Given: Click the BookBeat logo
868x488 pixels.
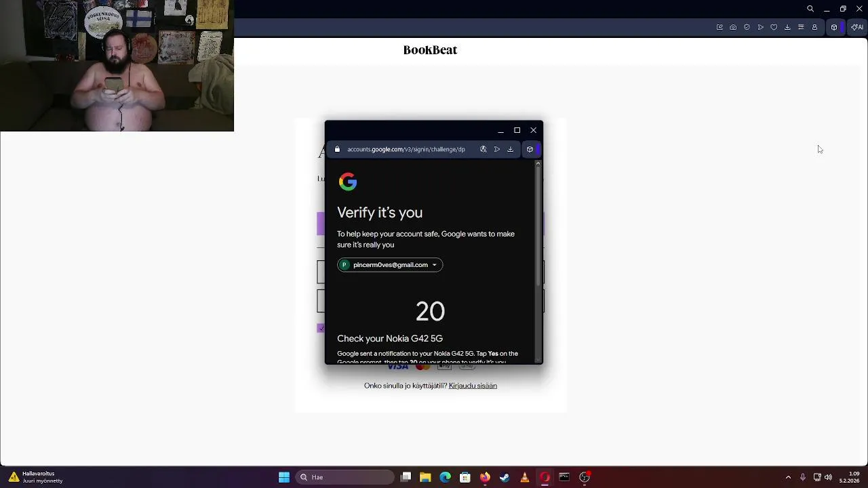Looking at the screenshot, I should tap(430, 50).
